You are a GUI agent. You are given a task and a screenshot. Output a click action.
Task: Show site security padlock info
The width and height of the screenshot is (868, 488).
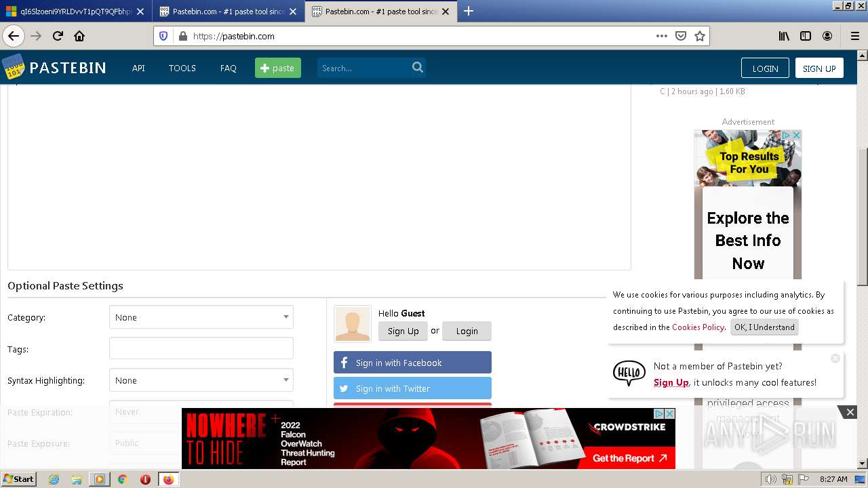pos(182,36)
